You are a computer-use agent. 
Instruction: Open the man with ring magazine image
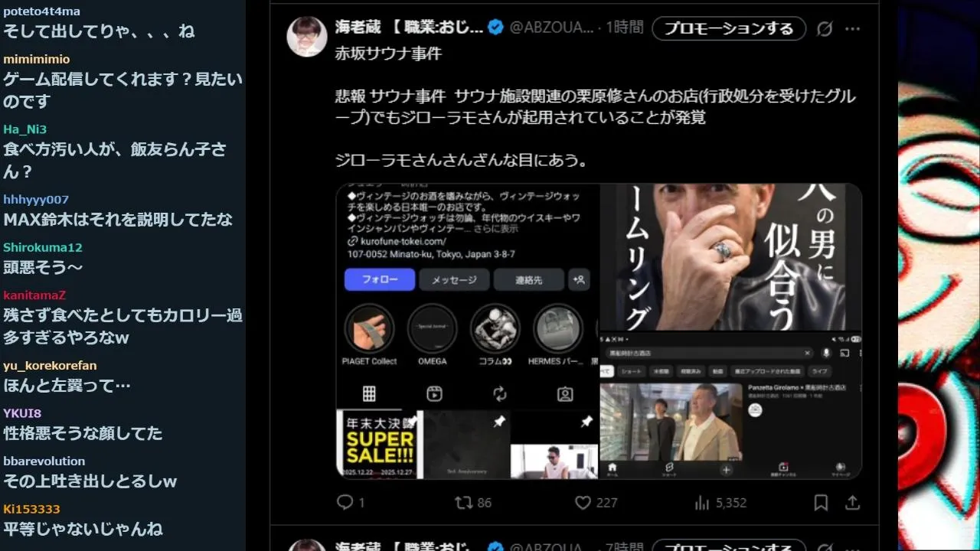[x=731, y=256]
